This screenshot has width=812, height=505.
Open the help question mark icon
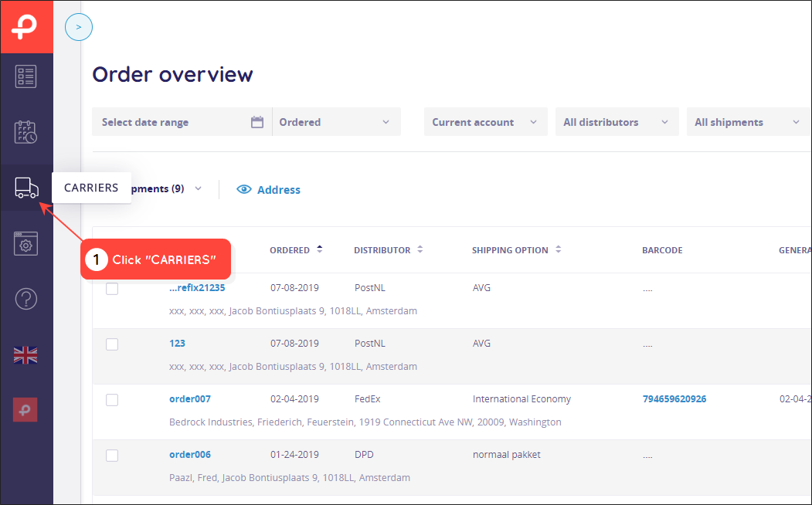tap(26, 299)
